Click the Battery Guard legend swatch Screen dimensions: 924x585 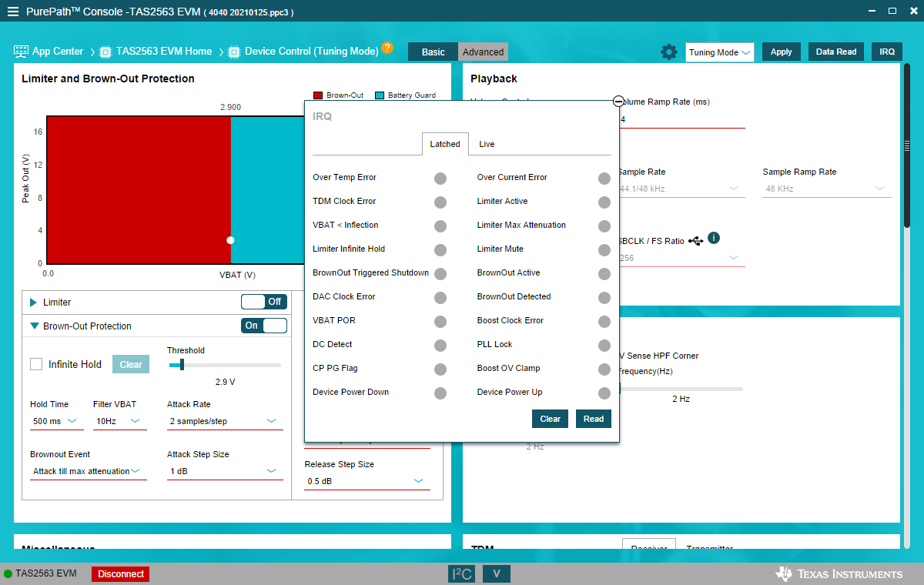[380, 95]
